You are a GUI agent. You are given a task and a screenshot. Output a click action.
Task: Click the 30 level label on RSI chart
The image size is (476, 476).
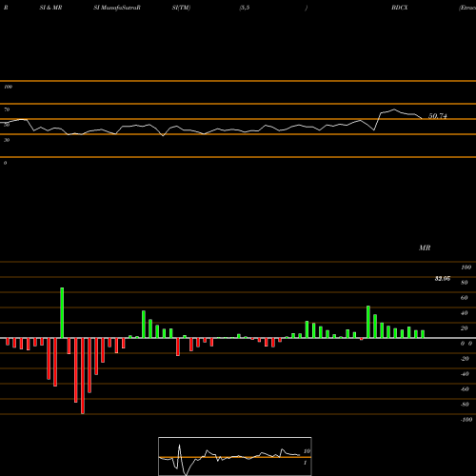click(x=7, y=140)
